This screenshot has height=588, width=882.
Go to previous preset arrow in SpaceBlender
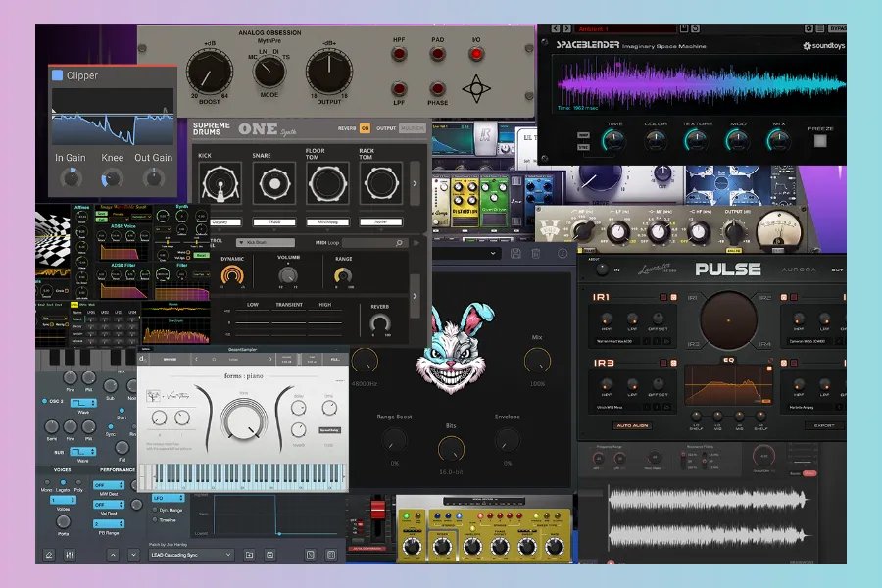[x=556, y=28]
